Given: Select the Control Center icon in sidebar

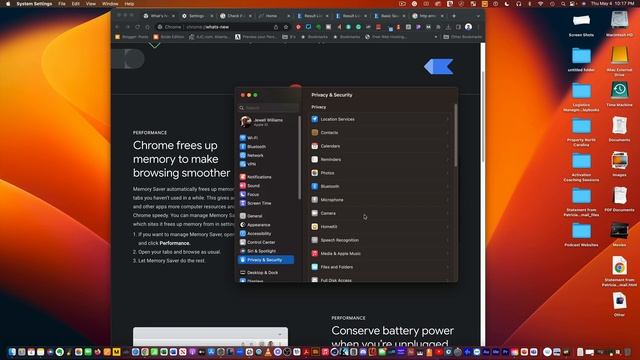Looking at the screenshot, I should pos(243,242).
